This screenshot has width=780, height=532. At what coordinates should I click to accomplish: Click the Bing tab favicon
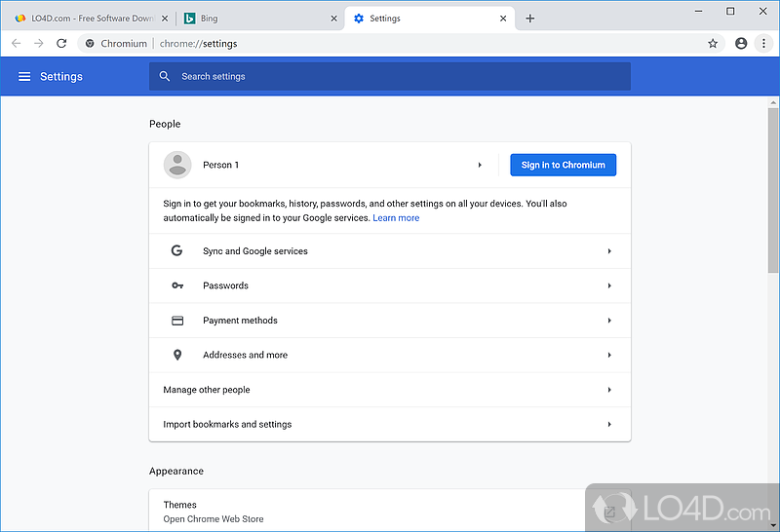(189, 19)
